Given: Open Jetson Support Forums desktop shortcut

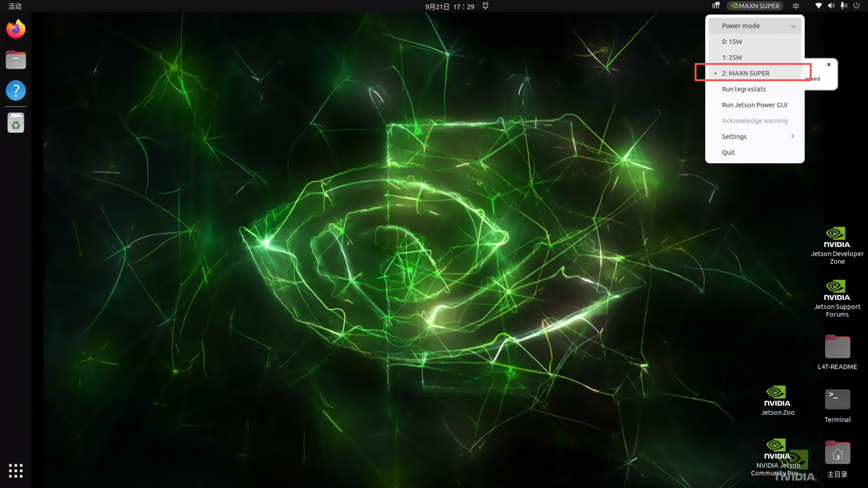Looking at the screenshot, I should tap(837, 298).
